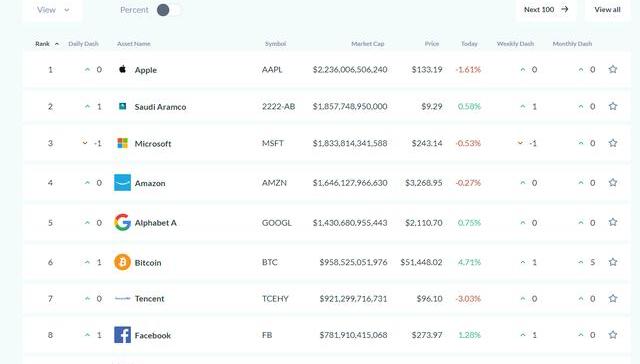
Task: Click the Amazon logo icon
Action: tap(122, 182)
